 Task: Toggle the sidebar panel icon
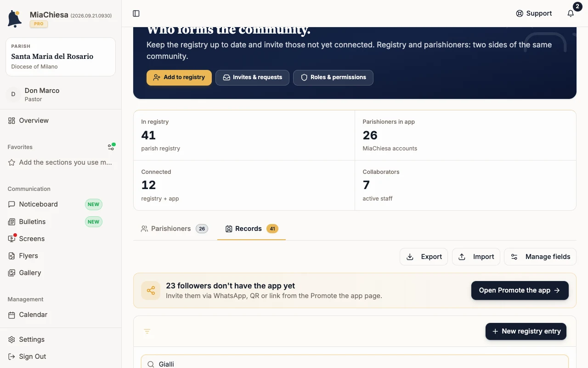click(x=136, y=13)
